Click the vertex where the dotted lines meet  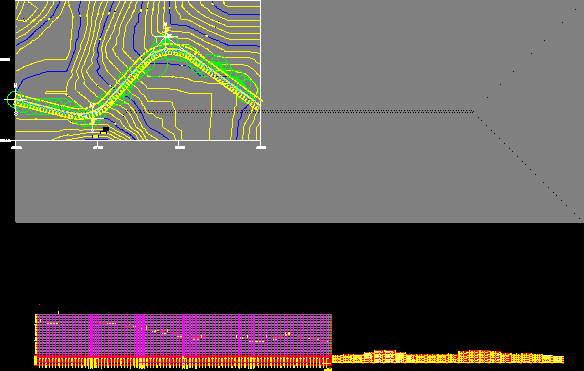(474, 111)
